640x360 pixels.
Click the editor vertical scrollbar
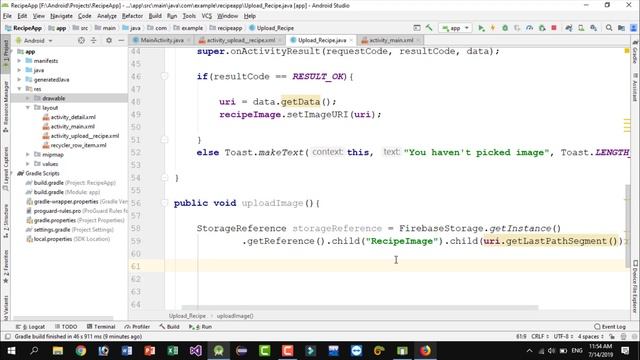[x=627, y=226]
